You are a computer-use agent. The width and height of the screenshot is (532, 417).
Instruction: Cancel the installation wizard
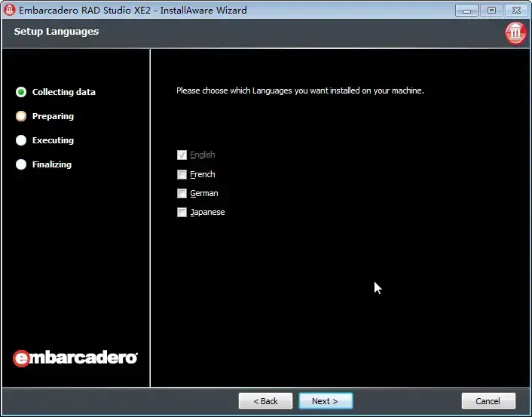point(488,401)
